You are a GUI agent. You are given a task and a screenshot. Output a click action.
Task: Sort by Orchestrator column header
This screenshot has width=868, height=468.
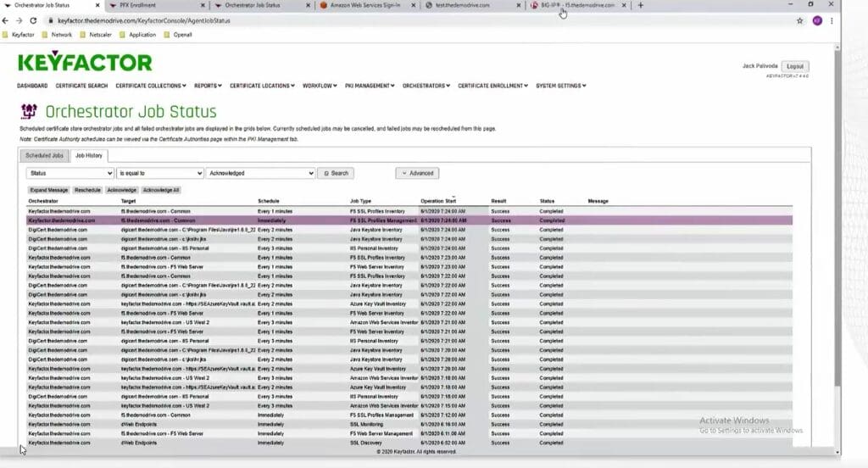click(x=43, y=201)
